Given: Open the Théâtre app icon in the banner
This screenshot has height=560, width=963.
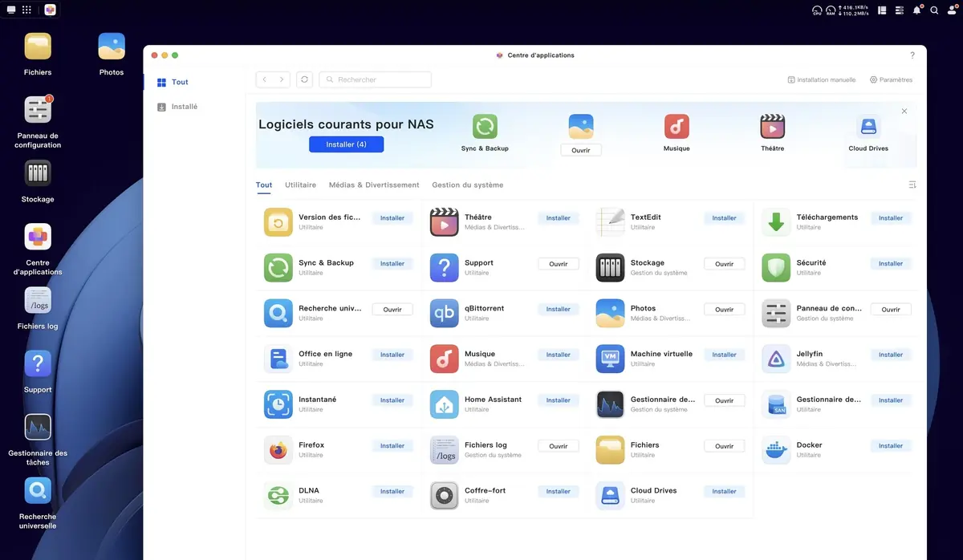Looking at the screenshot, I should (771, 127).
